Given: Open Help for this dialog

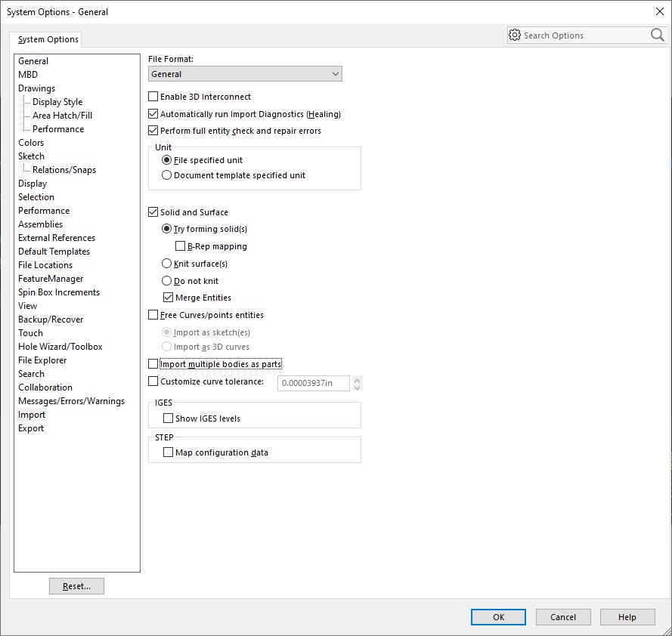Looking at the screenshot, I should click(x=627, y=617).
